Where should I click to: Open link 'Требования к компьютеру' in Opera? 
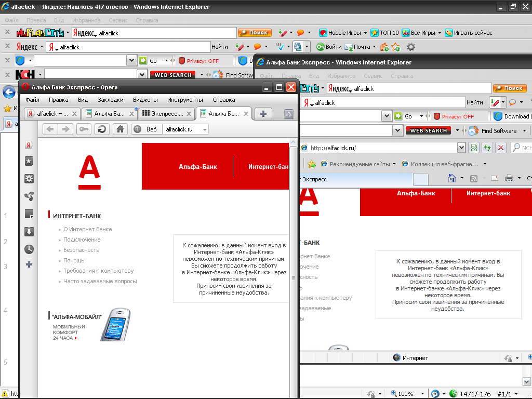pyautogui.click(x=98, y=271)
